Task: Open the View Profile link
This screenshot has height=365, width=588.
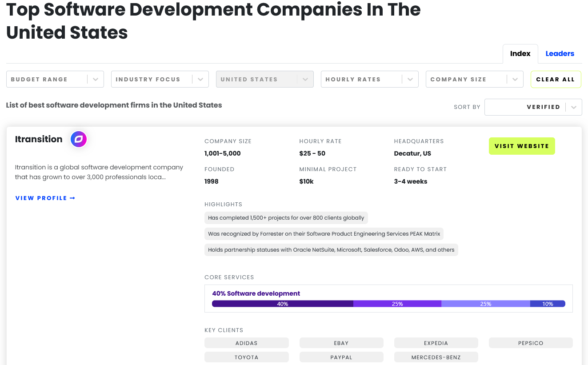Action: tap(45, 198)
